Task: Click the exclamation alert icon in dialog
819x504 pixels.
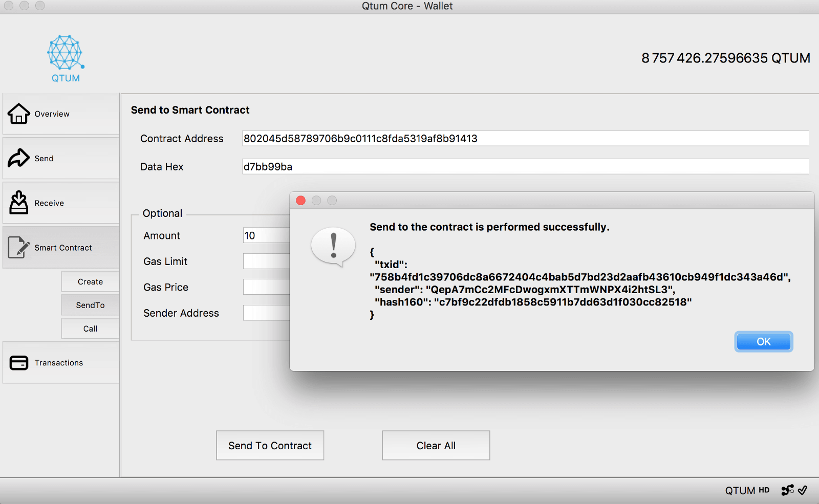Action: pyautogui.click(x=333, y=247)
